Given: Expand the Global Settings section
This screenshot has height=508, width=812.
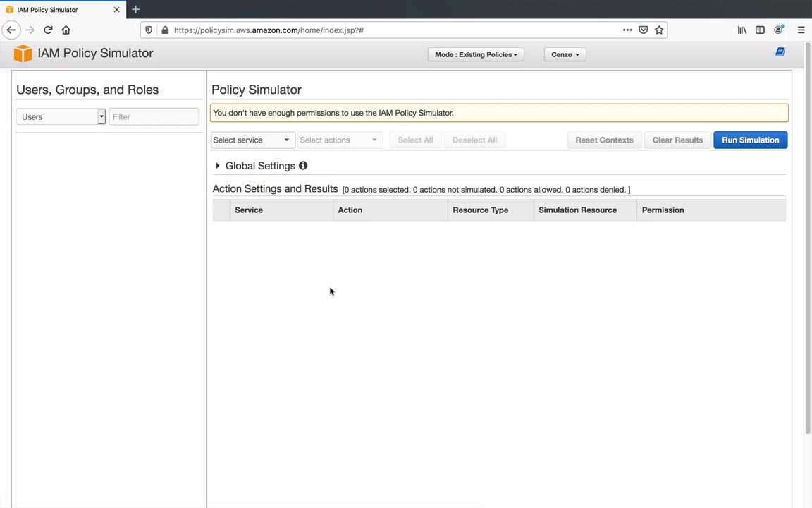Looking at the screenshot, I should pyautogui.click(x=218, y=165).
